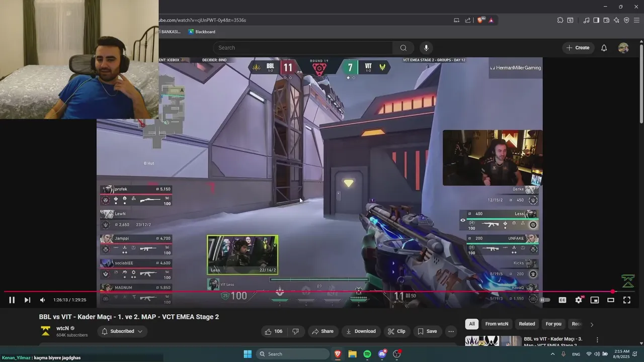Viewport: 644px width, 362px height.
Task: Open Discord from the taskbar
Action: (x=382, y=354)
